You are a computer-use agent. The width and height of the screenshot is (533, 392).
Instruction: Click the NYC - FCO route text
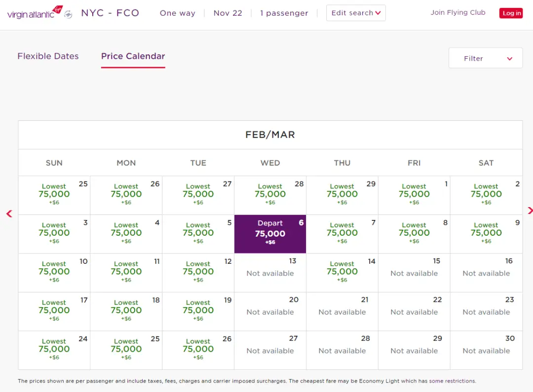click(x=110, y=13)
